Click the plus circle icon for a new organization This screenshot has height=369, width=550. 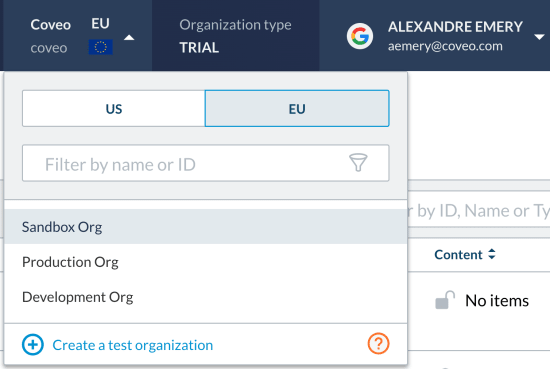pos(33,345)
